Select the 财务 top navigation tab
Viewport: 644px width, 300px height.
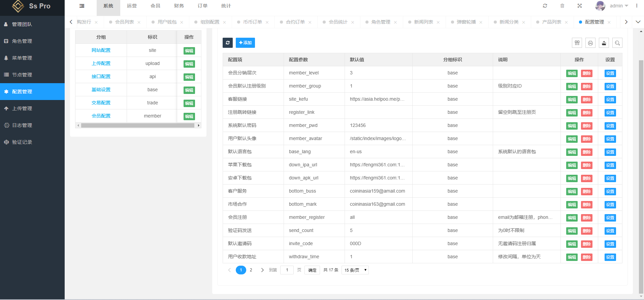179,6
